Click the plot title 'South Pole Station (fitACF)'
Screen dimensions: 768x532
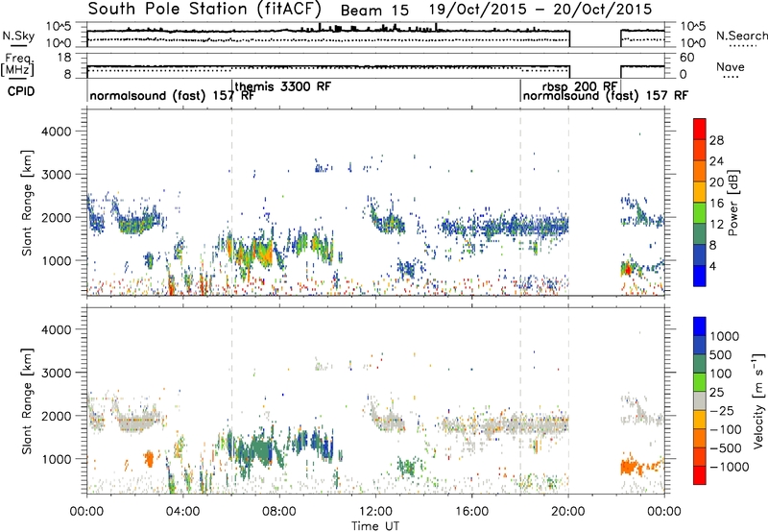204,9
